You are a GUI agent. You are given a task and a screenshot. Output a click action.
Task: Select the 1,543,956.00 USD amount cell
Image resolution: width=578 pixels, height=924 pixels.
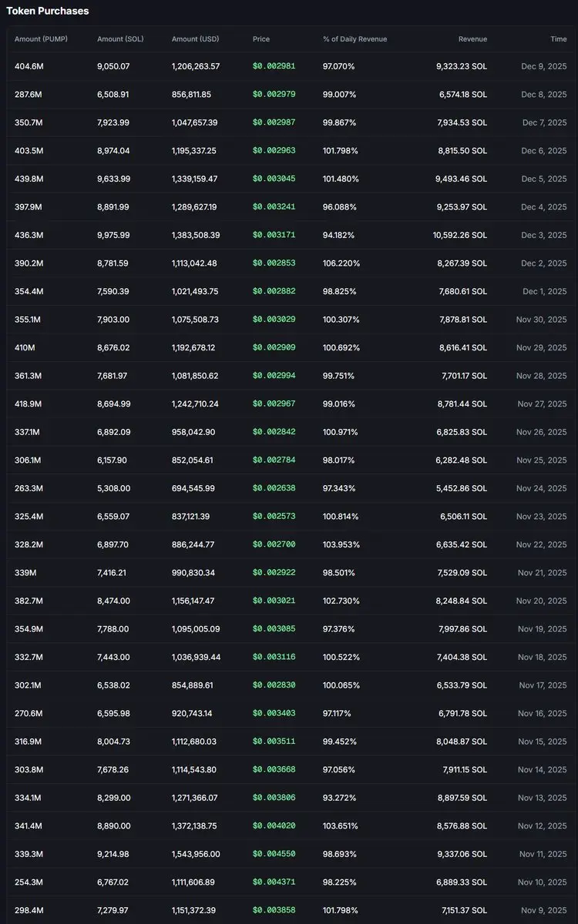(x=196, y=854)
